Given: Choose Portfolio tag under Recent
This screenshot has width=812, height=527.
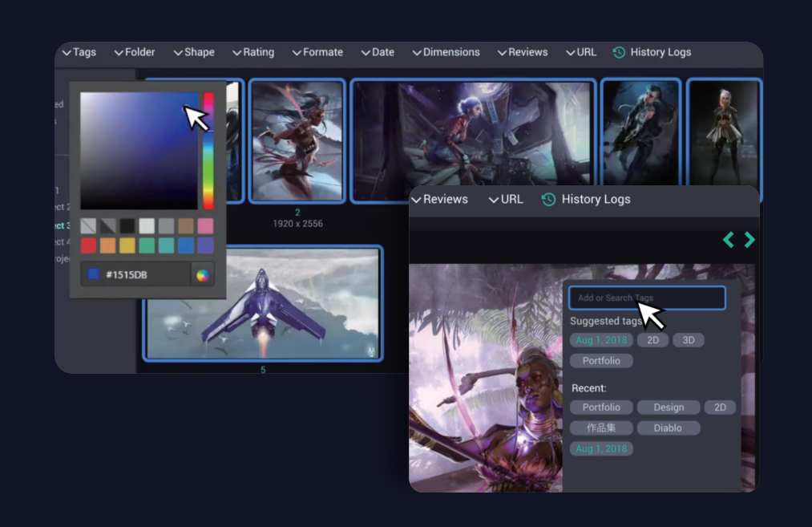Looking at the screenshot, I should point(601,407).
